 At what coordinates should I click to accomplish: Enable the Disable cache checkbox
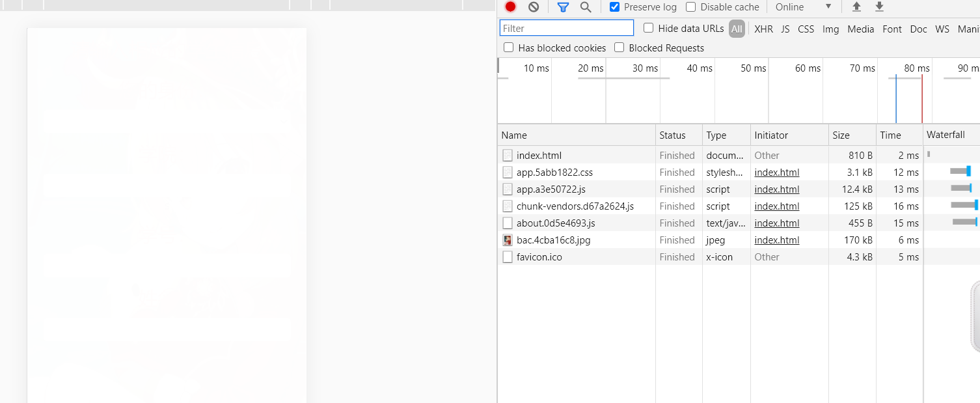[691, 7]
